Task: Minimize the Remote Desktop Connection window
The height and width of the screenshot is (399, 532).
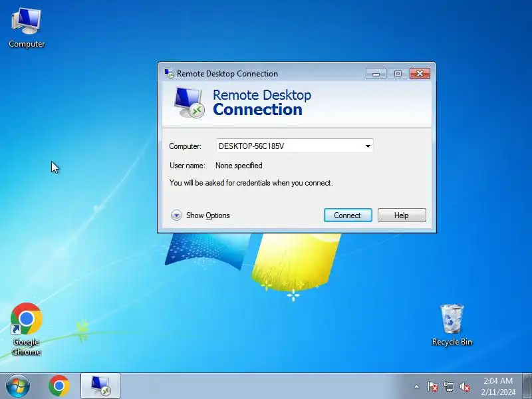Action: [x=376, y=74]
